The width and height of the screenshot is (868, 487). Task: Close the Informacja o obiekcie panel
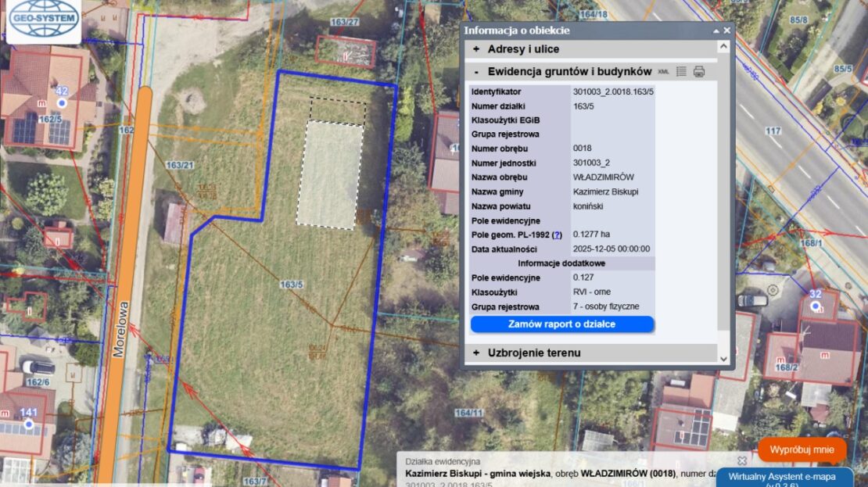click(727, 30)
